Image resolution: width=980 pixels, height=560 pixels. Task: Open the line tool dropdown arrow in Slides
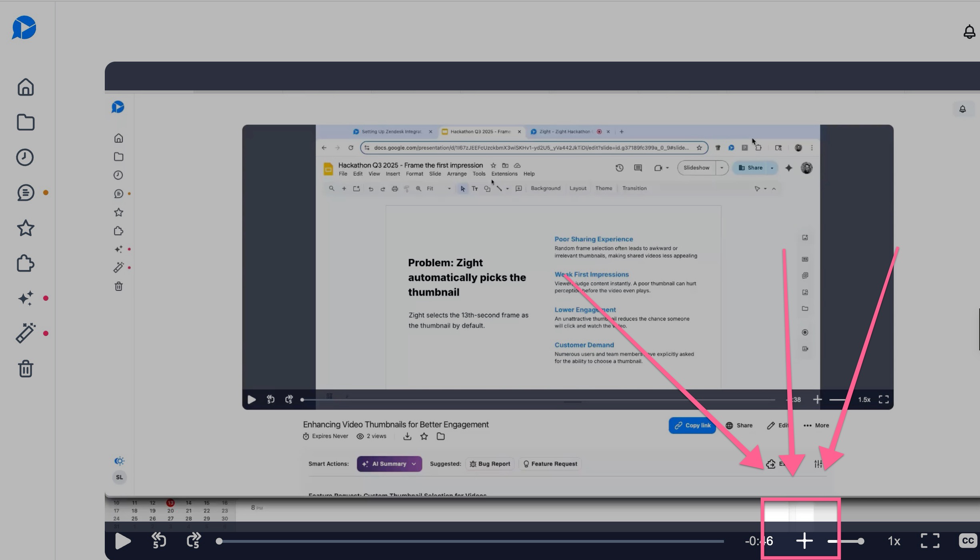point(508,189)
